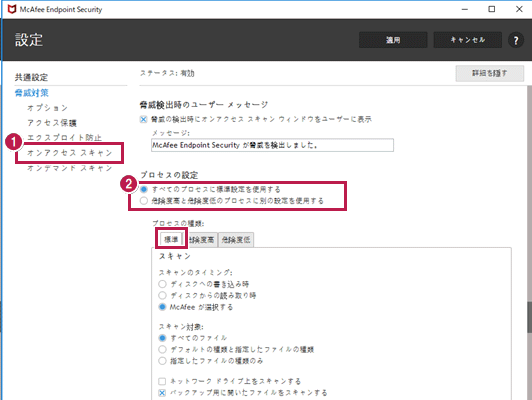
Task: Open help with the question mark icon
Action: click(516, 40)
